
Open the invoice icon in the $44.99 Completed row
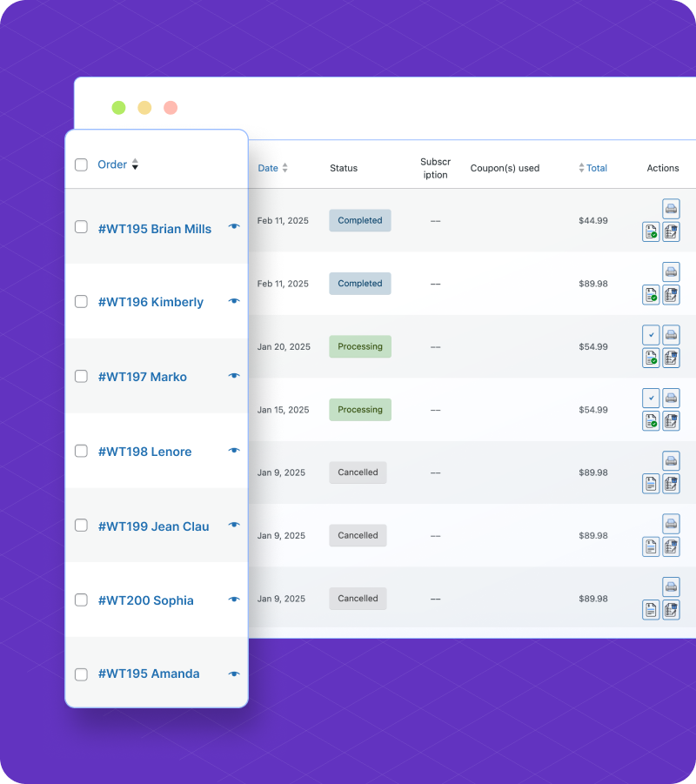(x=651, y=231)
